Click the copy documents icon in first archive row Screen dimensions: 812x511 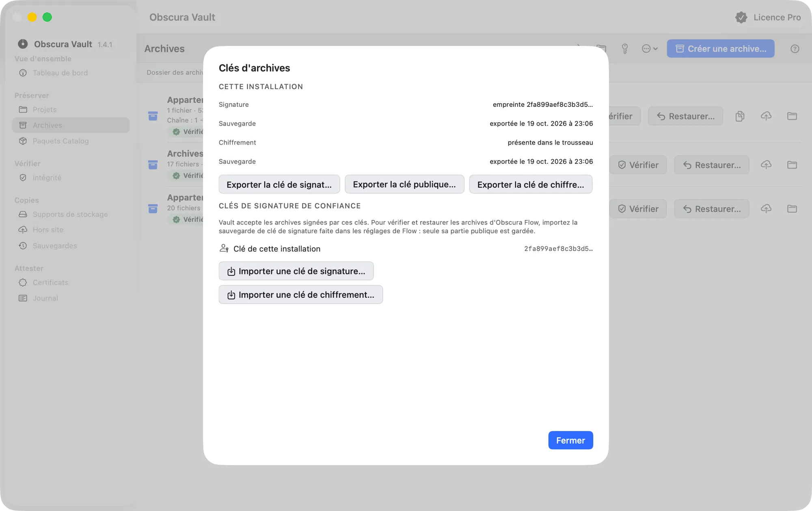point(740,116)
